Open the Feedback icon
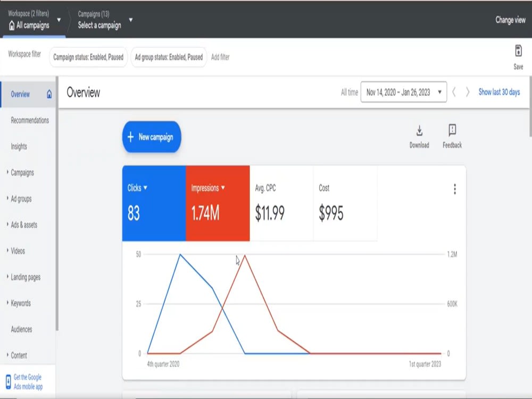This screenshot has width=532, height=399. click(452, 130)
